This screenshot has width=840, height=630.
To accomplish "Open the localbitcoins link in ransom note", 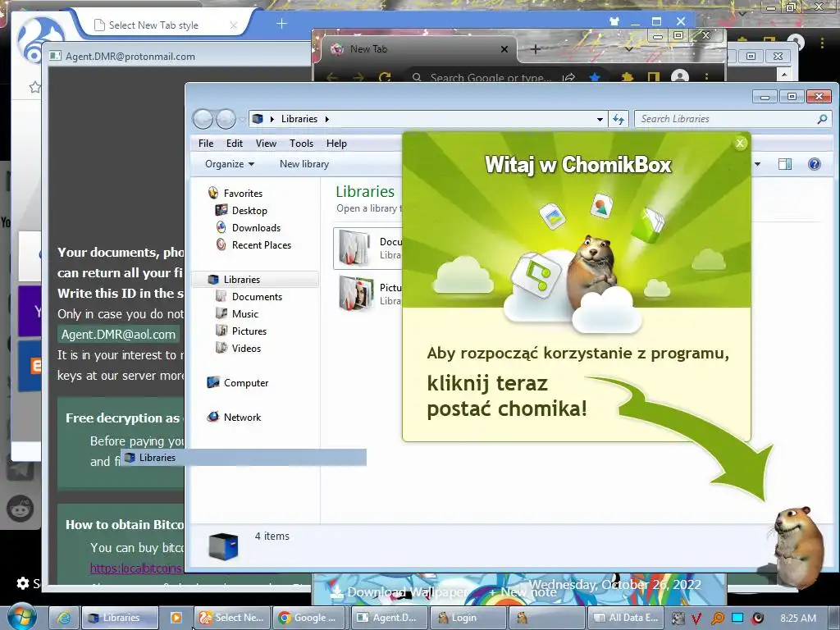I will click(x=135, y=568).
